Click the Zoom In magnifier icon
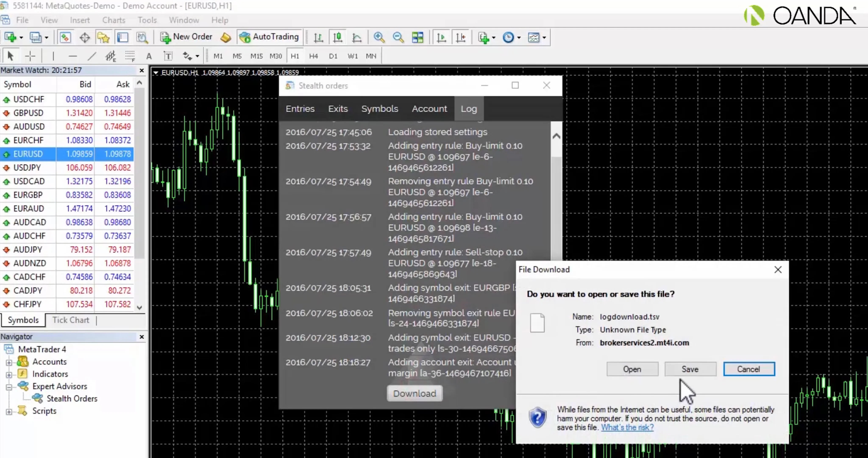Image resolution: width=868 pixels, height=458 pixels. 379,37
